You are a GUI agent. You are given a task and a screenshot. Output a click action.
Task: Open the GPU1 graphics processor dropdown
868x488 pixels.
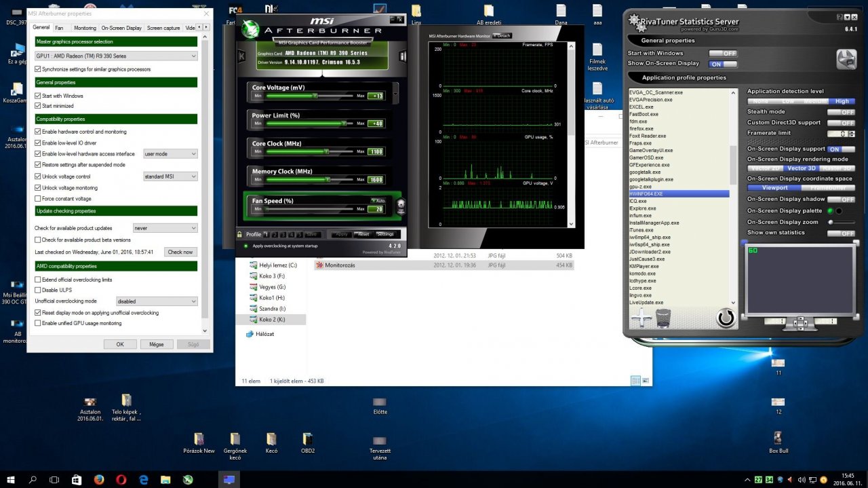tap(116, 56)
